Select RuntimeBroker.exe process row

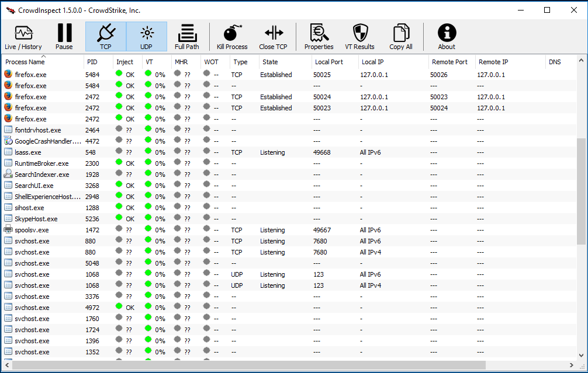point(289,163)
